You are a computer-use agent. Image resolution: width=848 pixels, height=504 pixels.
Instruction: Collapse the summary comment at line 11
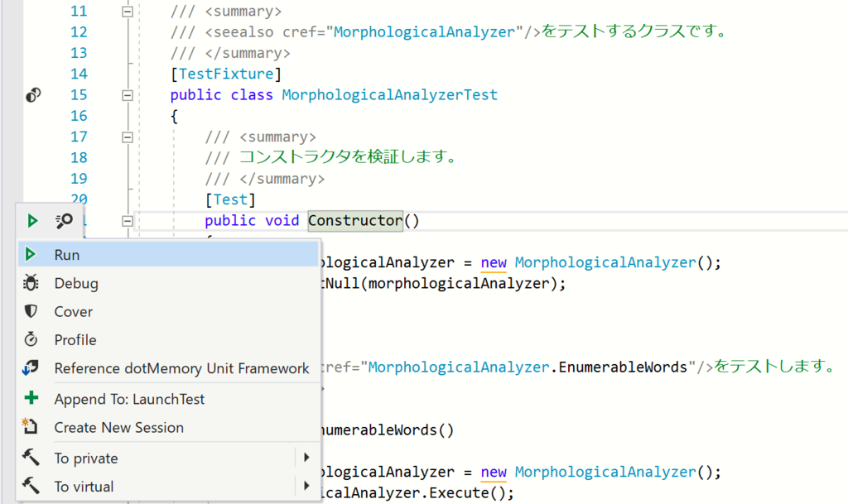[127, 12]
